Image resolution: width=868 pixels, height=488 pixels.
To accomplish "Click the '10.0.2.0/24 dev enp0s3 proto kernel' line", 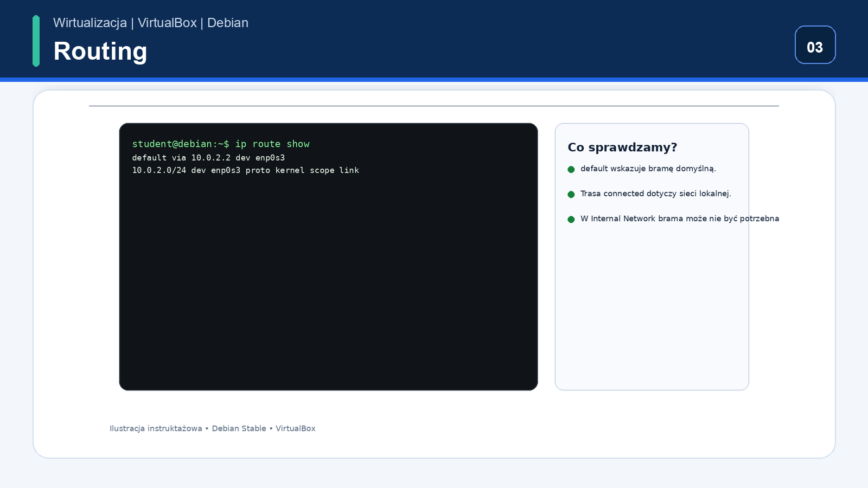I will 246,170.
